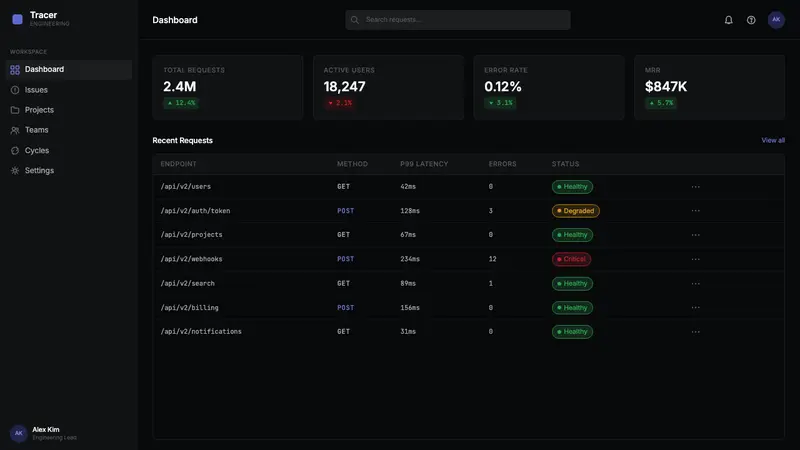Open Projects page label
This screenshot has height=450, width=800.
(x=39, y=110)
